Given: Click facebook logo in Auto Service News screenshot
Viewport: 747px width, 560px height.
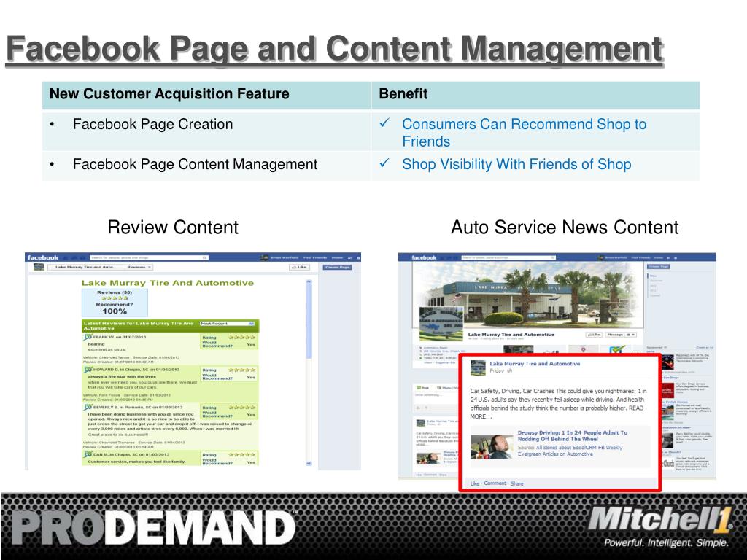Looking at the screenshot, I should [x=424, y=257].
